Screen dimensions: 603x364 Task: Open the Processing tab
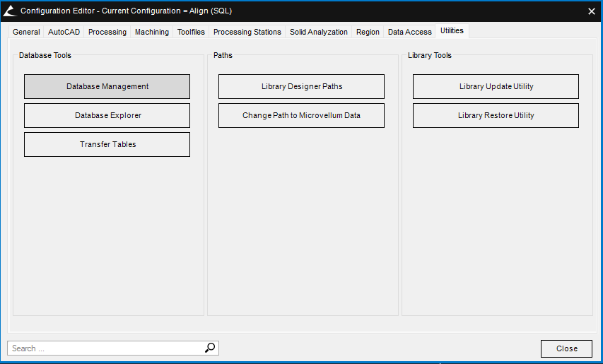coord(107,32)
